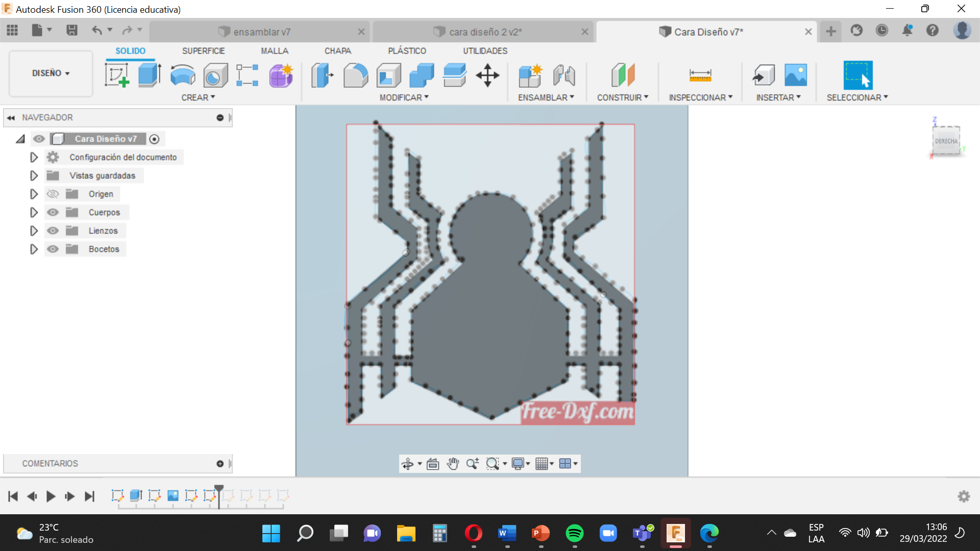Screen dimensions: 980x551
Task: Undo the last action
Action: click(x=96, y=31)
